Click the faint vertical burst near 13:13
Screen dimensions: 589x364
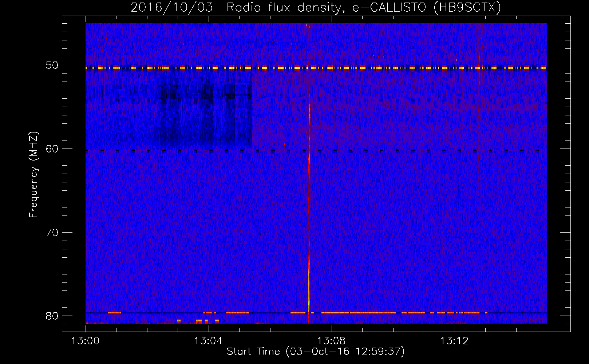479,92
